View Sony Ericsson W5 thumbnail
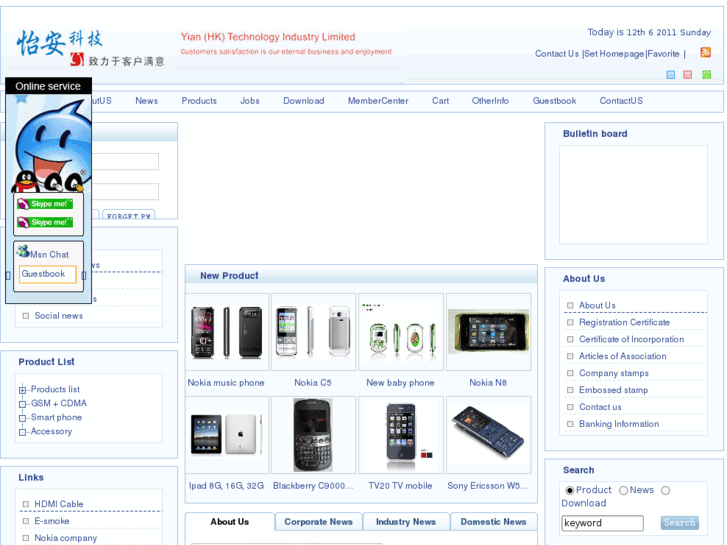Viewport: 727px width, 545px height. click(x=488, y=435)
